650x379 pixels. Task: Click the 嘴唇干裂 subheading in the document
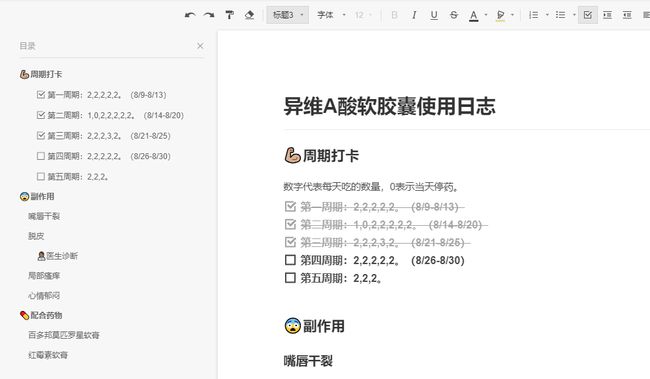308,361
